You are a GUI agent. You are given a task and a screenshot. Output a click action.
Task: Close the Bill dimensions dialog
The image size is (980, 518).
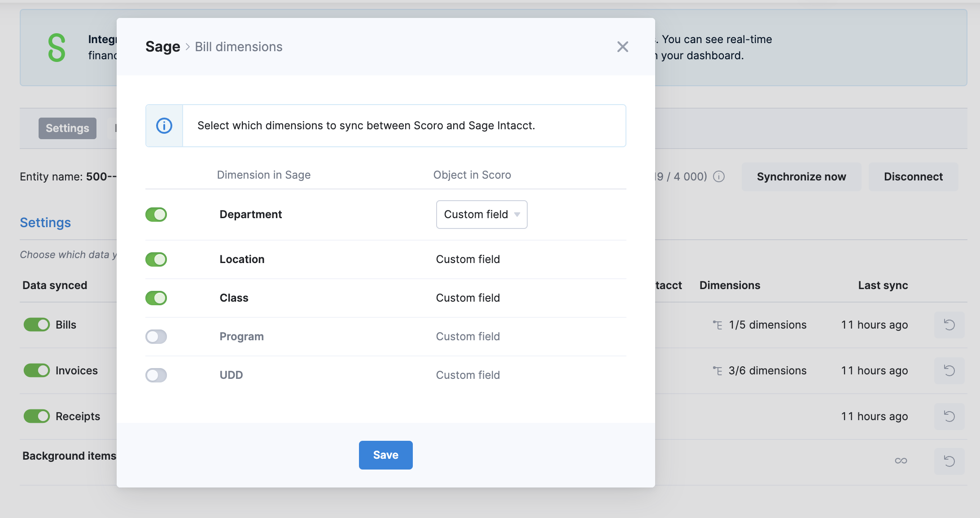pyautogui.click(x=622, y=47)
